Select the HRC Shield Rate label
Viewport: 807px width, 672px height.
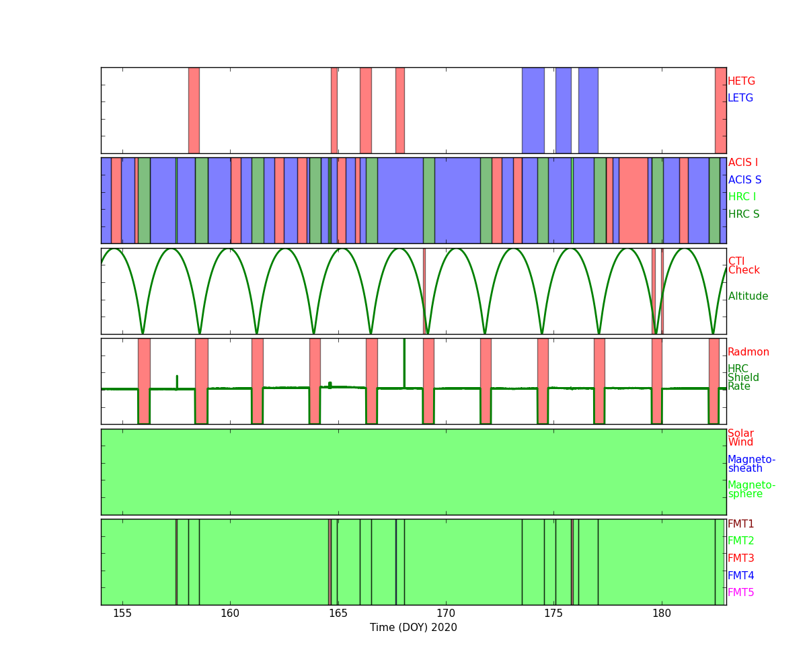pos(743,378)
